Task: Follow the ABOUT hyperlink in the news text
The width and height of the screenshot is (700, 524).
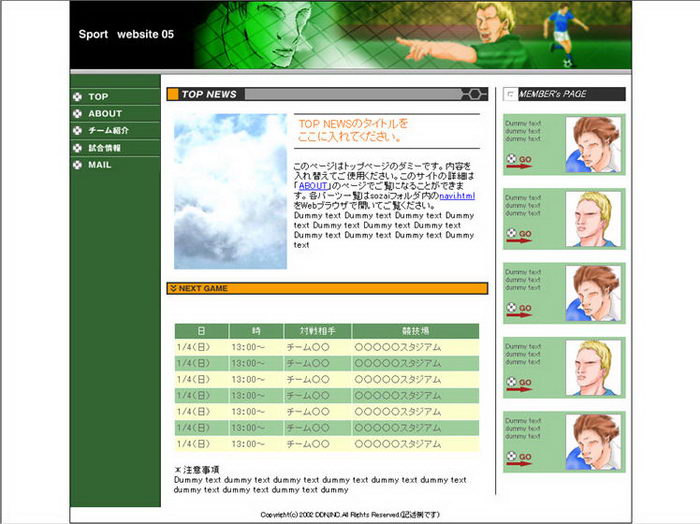Action: [x=314, y=186]
